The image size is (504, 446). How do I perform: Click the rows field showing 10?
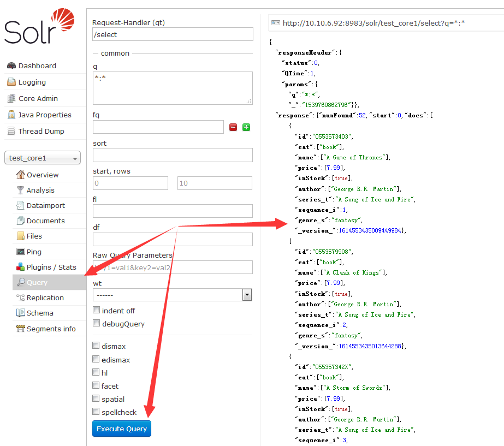pos(215,183)
